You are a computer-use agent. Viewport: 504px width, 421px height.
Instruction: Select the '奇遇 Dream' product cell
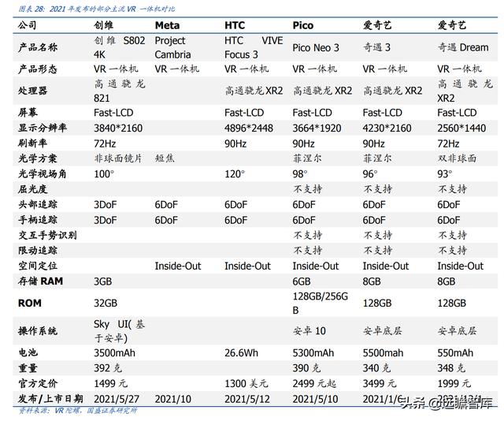tap(463, 47)
